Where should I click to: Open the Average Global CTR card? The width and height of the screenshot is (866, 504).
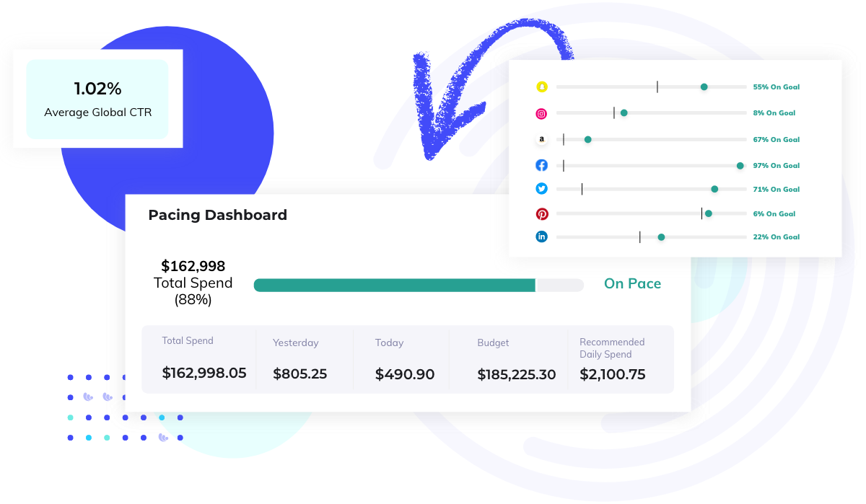coord(97,99)
